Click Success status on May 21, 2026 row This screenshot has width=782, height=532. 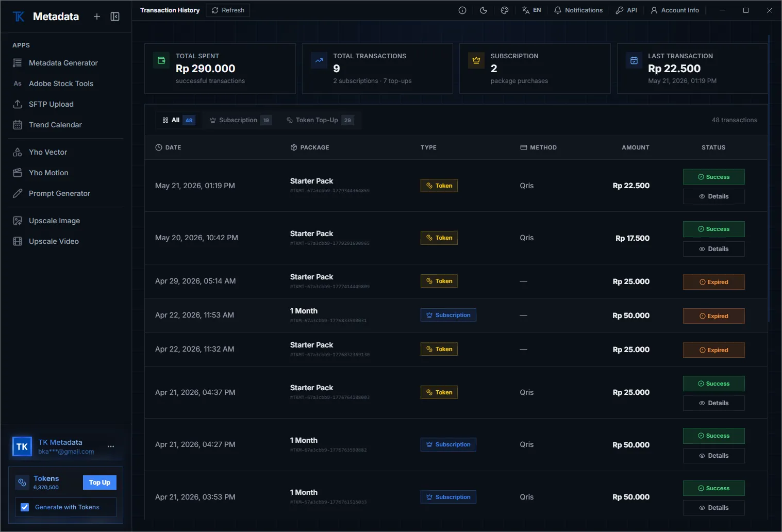[714, 177]
